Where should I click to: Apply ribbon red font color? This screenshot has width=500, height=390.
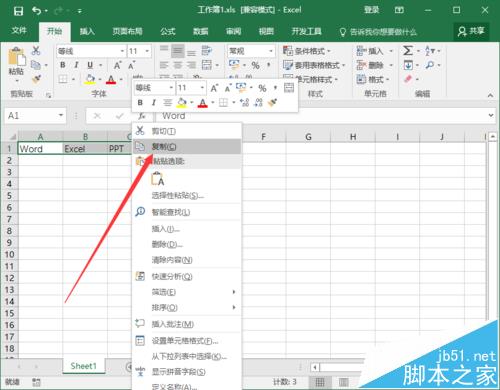111,79
